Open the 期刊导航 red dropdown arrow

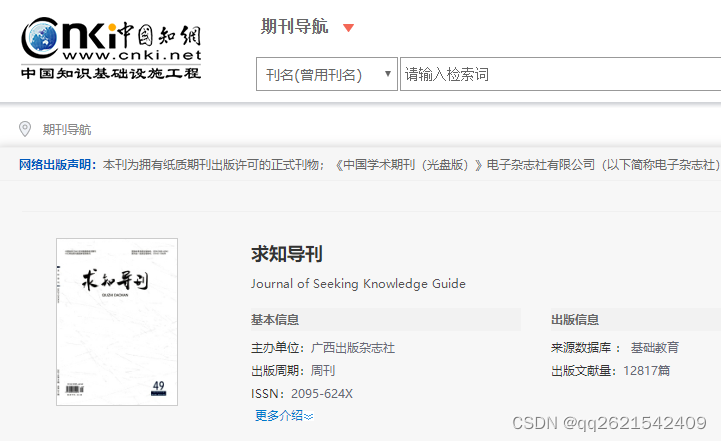point(349,28)
